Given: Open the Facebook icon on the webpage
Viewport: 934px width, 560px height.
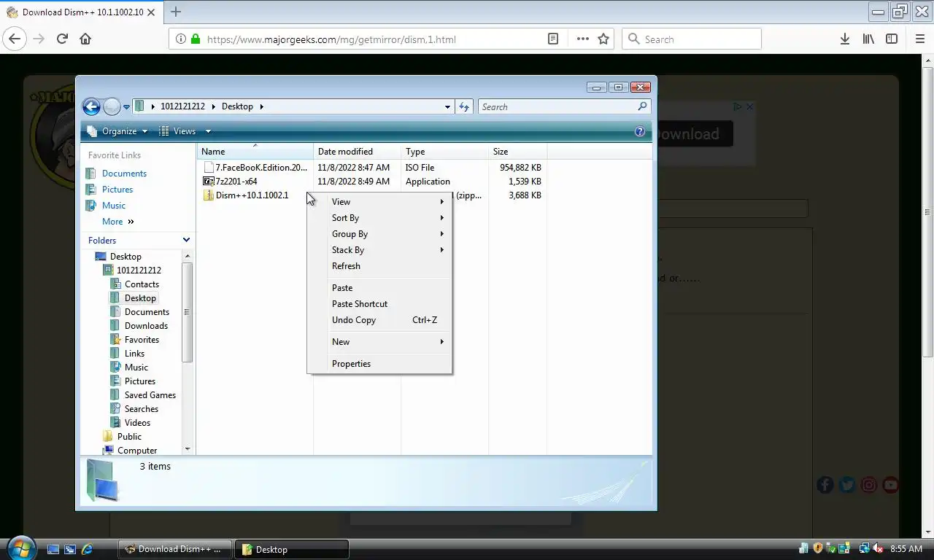Looking at the screenshot, I should [825, 485].
